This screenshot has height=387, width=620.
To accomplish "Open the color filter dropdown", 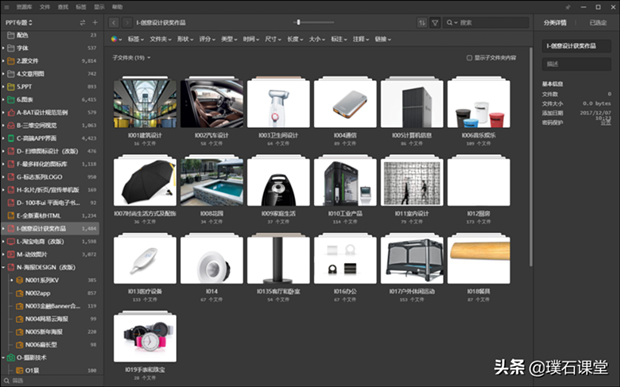I will [116, 39].
